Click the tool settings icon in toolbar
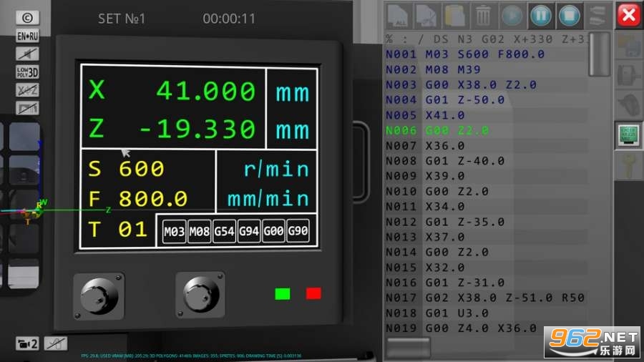Viewport: 644px width, 362px height. point(595,15)
